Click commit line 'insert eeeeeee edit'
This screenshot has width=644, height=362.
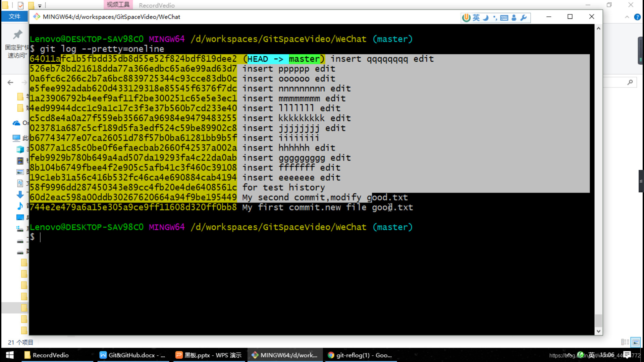pyautogui.click(x=291, y=178)
